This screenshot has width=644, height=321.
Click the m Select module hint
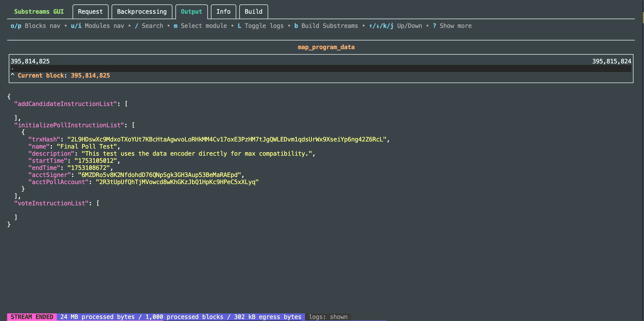200,26
